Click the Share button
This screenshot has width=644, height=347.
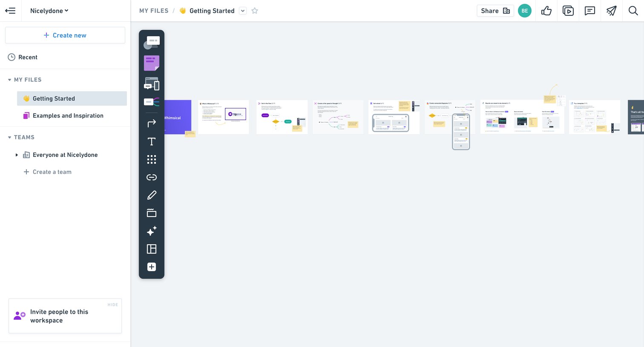(495, 11)
